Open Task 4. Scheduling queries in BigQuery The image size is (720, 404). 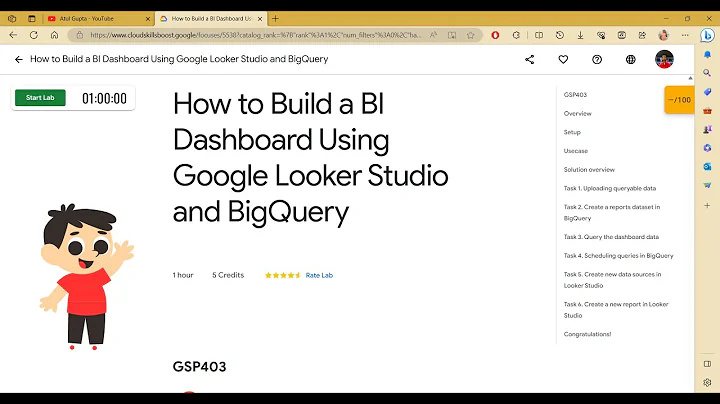[x=619, y=256]
